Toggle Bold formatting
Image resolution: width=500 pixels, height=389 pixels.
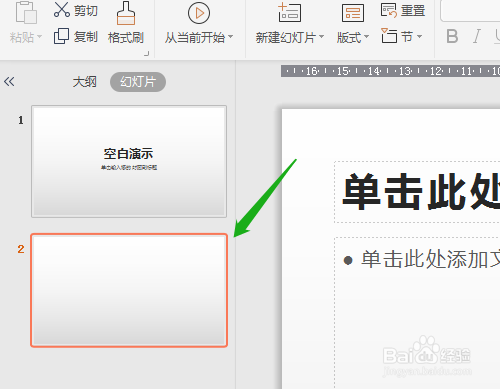pyautogui.click(x=452, y=36)
